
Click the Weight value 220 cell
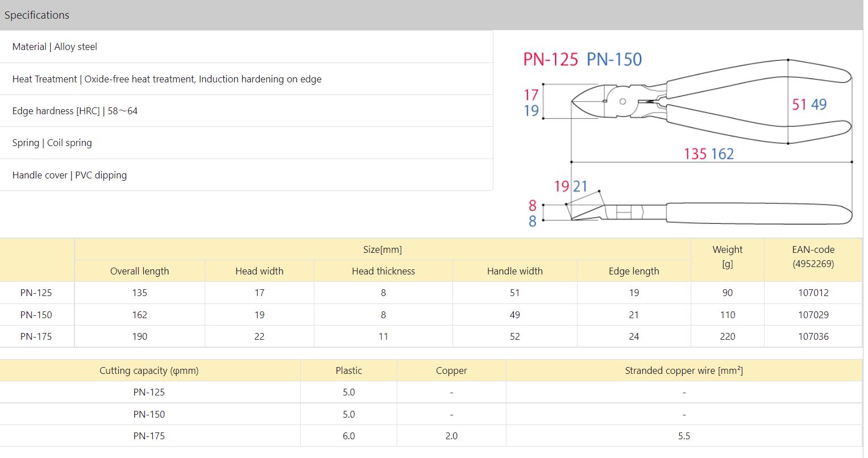728,336
